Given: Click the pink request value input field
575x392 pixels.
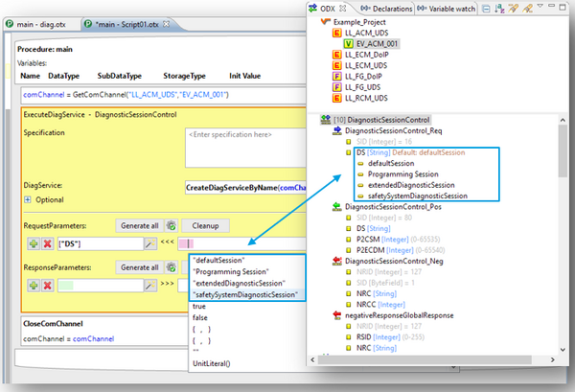Looking at the screenshot, I should (242, 243).
